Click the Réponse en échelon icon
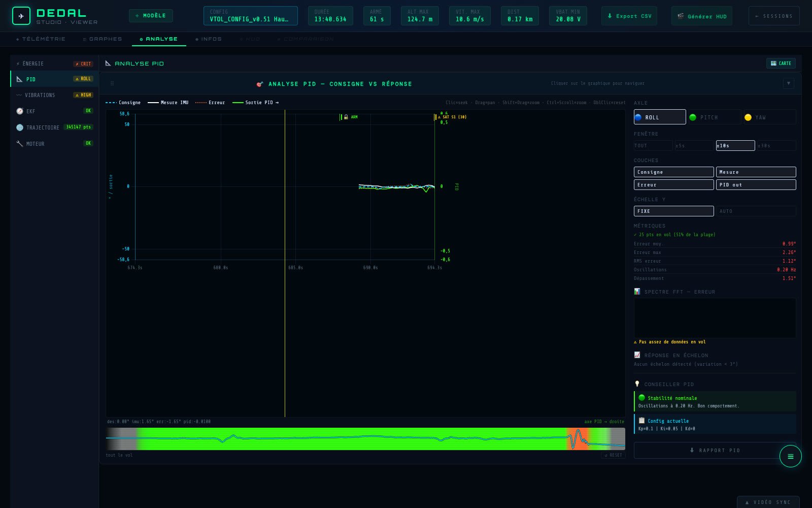812x508 pixels. click(637, 355)
